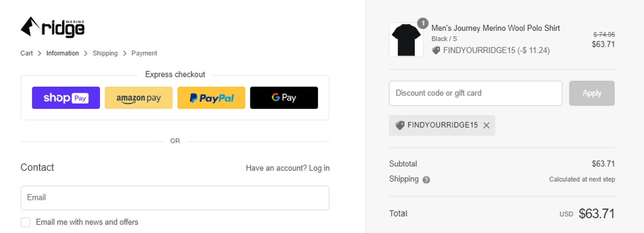Viewport: 644px width, 233px height.
Task: Open the Payment breadcrumb step
Action: point(144,53)
